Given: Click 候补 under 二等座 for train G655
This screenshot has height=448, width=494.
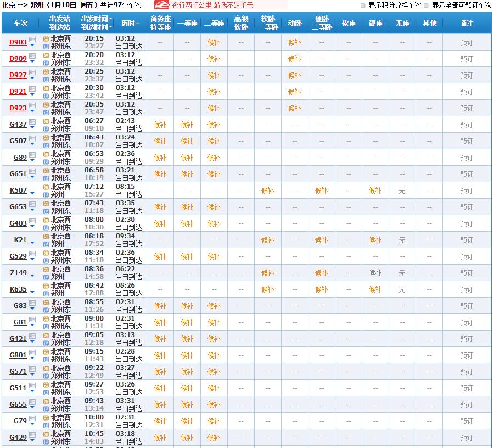Looking at the screenshot, I should pyautogui.click(x=214, y=405).
